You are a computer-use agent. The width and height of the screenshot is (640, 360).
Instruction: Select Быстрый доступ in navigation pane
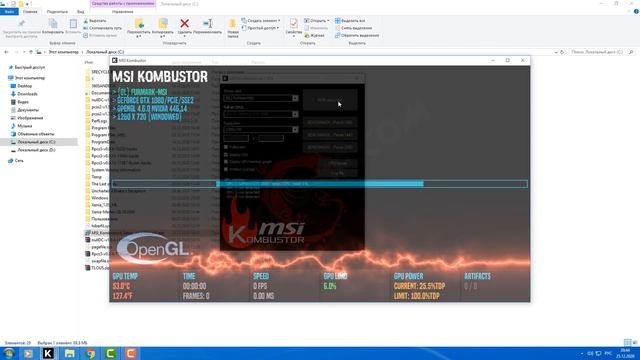click(x=29, y=67)
